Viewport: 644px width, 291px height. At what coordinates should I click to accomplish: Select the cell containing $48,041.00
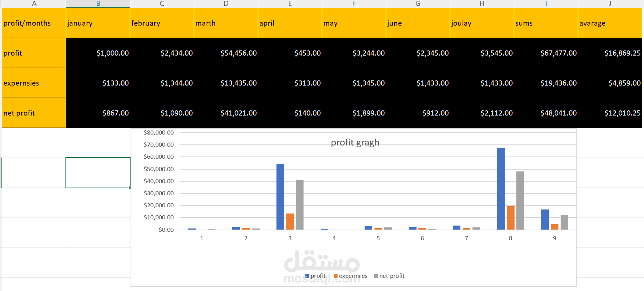(546, 113)
